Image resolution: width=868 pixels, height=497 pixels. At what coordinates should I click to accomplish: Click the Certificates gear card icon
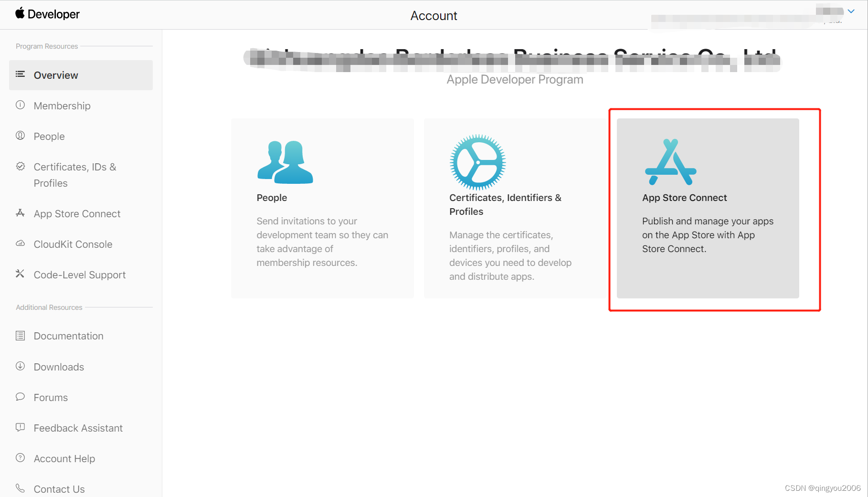pyautogui.click(x=477, y=162)
